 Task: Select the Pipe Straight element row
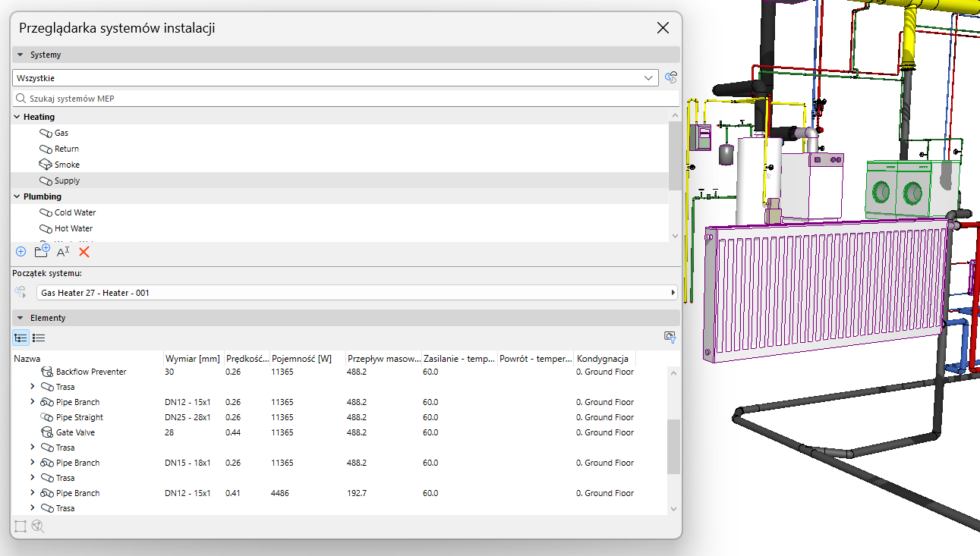pyautogui.click(x=339, y=417)
